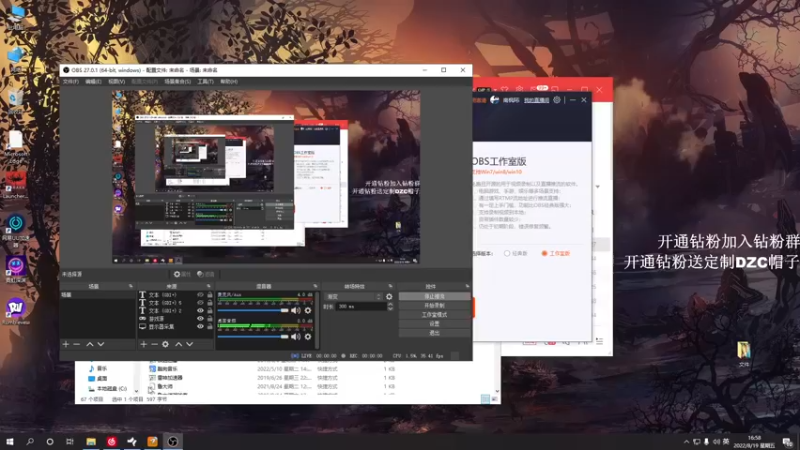Toggle visibility of 显示器采集 source
This screenshot has height=450, width=800.
point(200,326)
